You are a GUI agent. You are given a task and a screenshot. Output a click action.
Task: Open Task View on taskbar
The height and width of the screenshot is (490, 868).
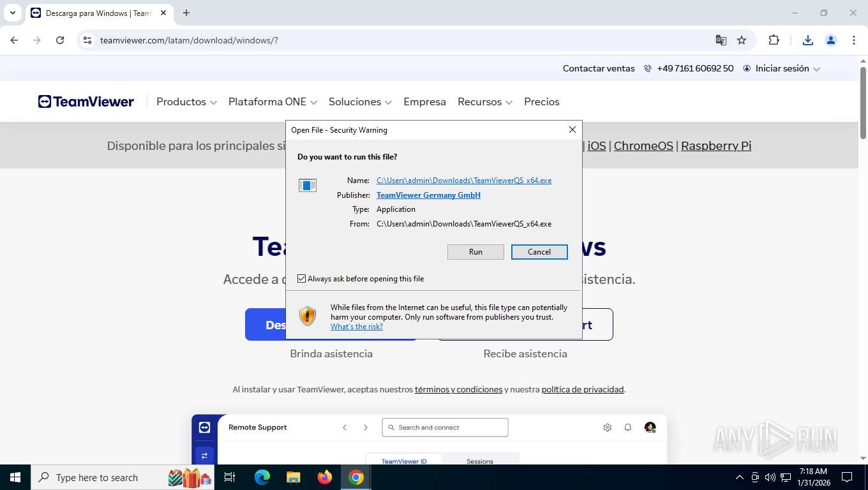(x=230, y=477)
